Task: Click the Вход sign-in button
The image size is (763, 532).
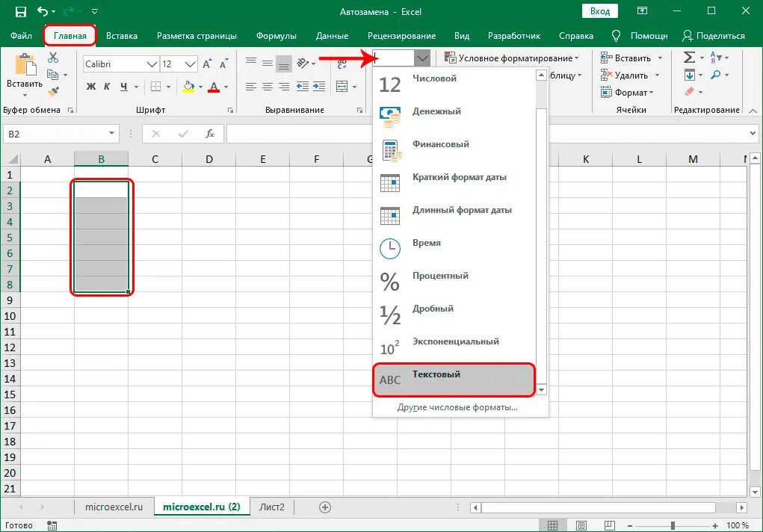Action: (x=599, y=11)
